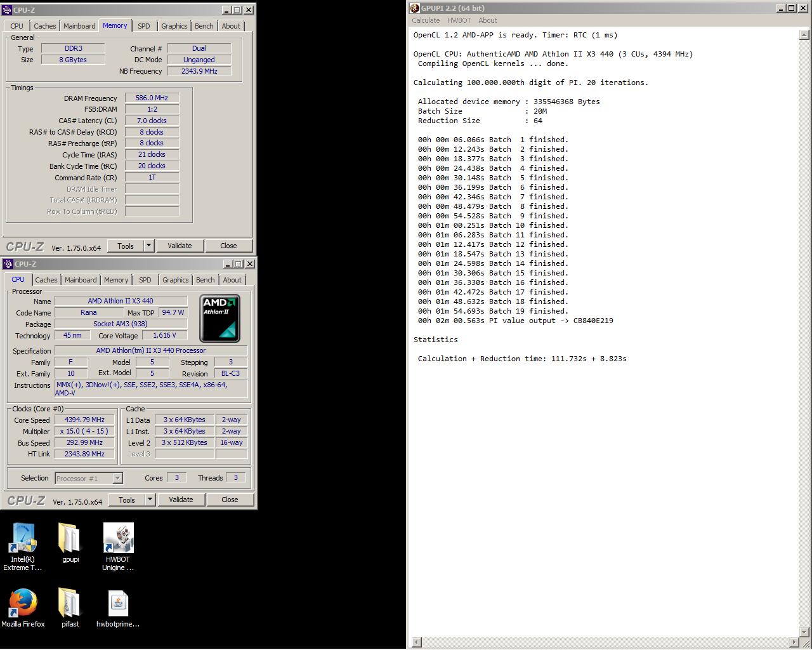Open the Intel(R) Extreme Tuning desktop shortcut

[23, 547]
